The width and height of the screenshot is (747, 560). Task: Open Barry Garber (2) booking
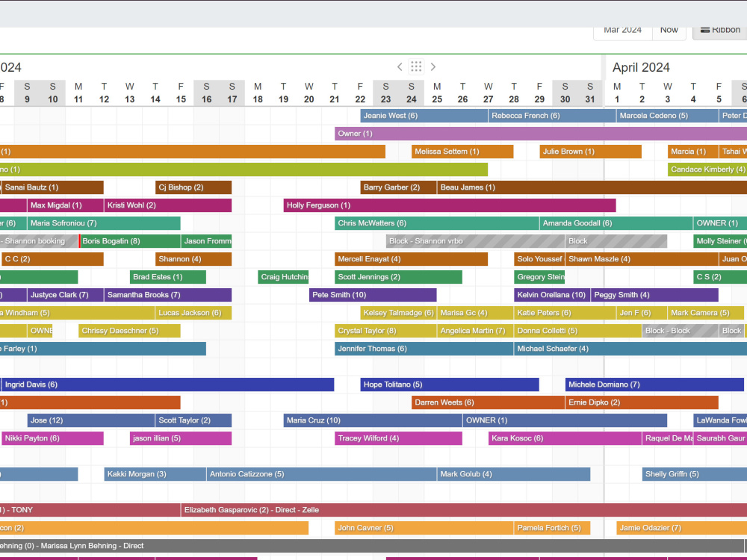point(398,187)
